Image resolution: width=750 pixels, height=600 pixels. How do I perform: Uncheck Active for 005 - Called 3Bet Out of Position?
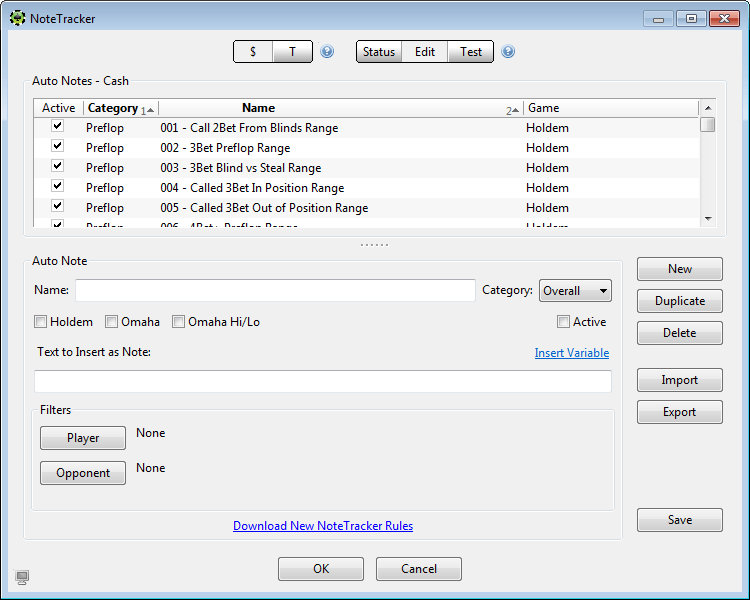(x=57, y=206)
